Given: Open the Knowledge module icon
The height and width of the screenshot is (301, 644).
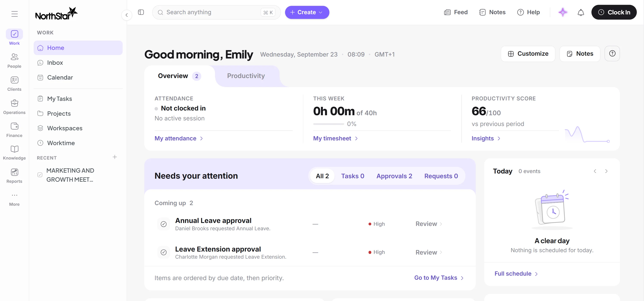Looking at the screenshot, I should [x=15, y=149].
